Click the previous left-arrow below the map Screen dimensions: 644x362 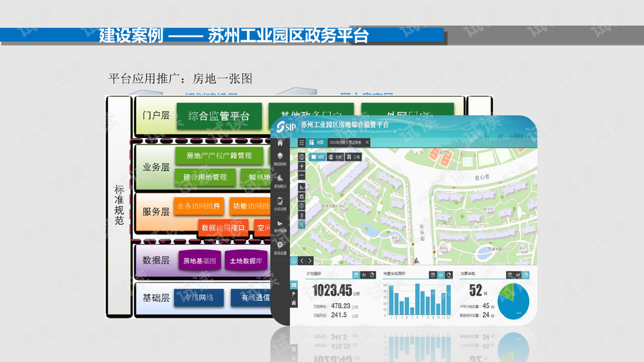[302, 261]
